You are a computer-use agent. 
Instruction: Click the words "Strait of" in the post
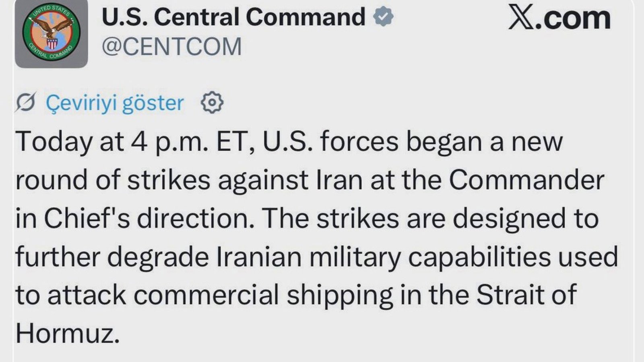(526, 295)
